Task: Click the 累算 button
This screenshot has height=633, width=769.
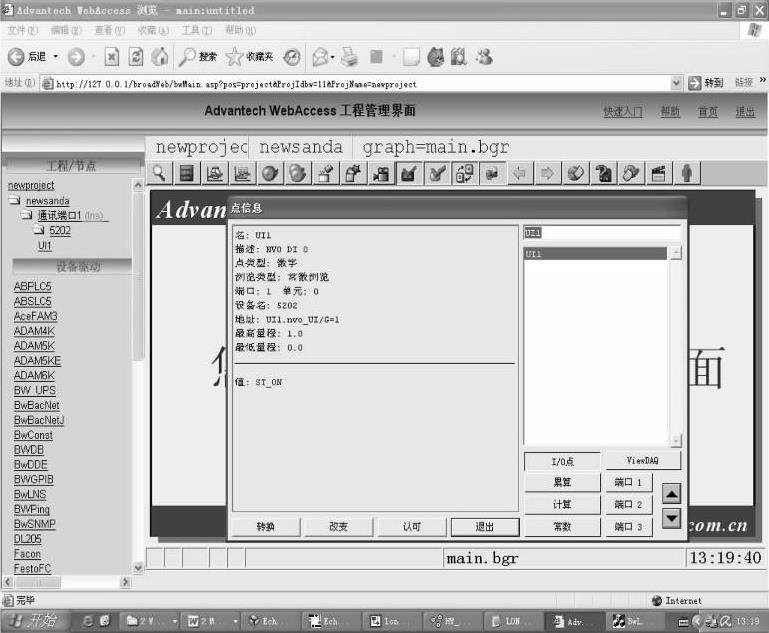Action: (x=562, y=482)
